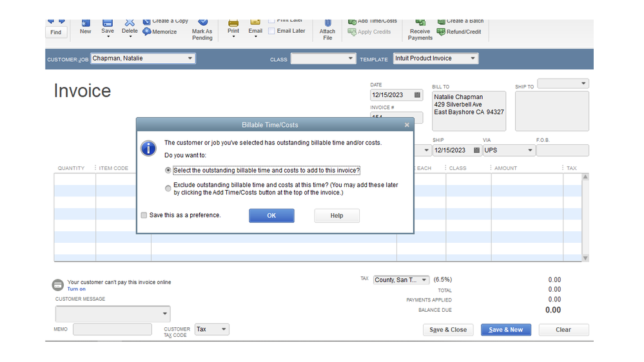The width and height of the screenshot is (644, 362).
Task: Check the Print Later checkbox
Action: [271, 21]
